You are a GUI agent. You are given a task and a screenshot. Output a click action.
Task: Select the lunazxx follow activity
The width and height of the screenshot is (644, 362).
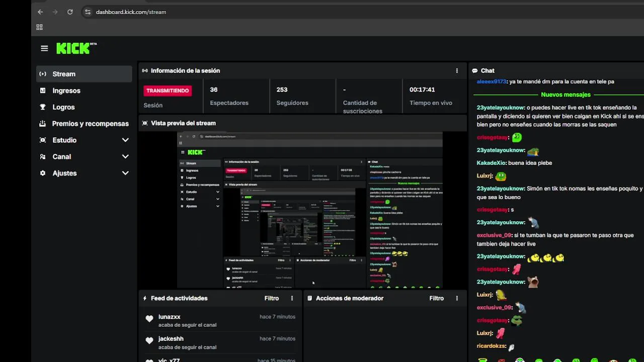point(220,321)
